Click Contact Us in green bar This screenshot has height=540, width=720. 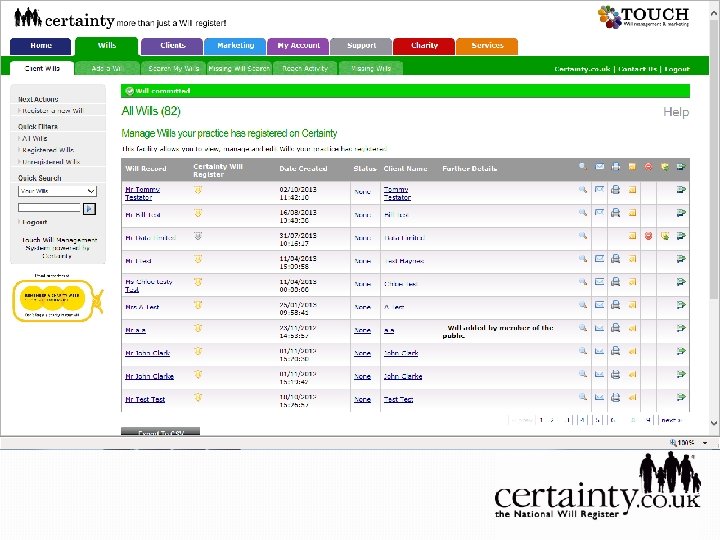637,69
